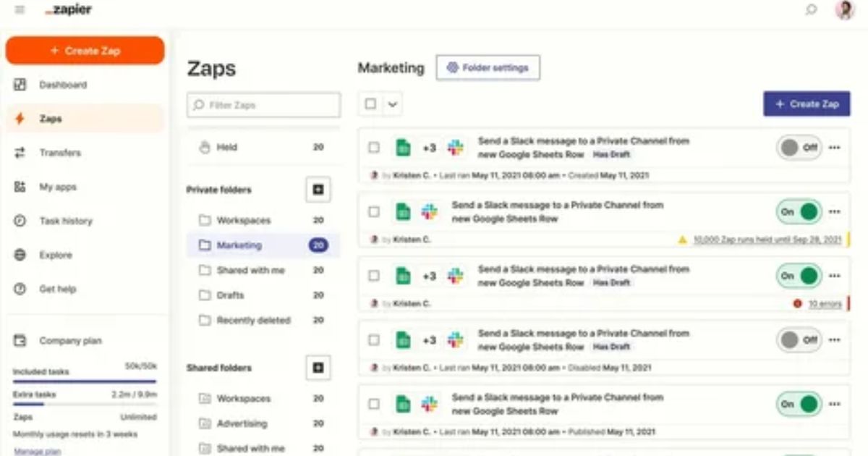Click the yellow warning triangle beside runs held notice
This screenshot has width=868, height=456.
pyautogui.click(x=682, y=240)
